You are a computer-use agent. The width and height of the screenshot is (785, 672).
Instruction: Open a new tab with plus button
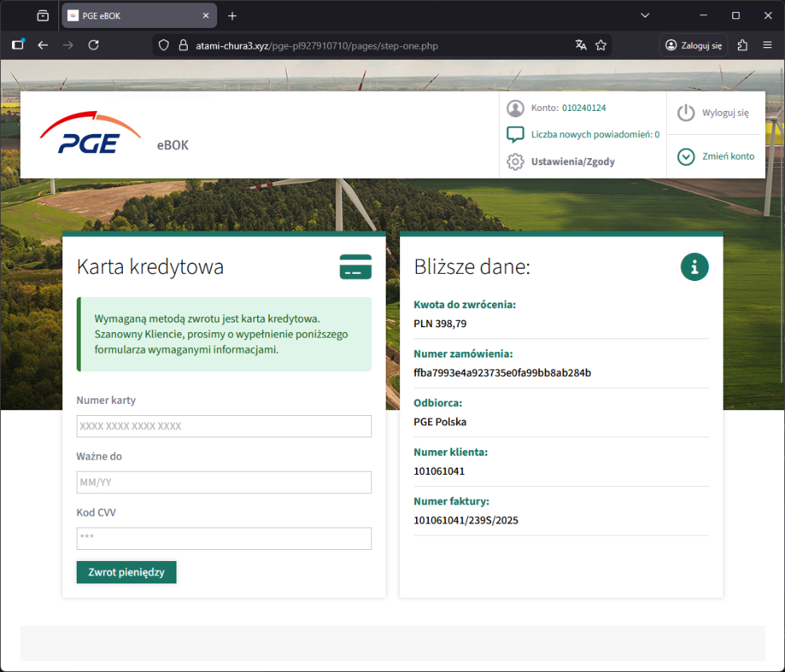232,16
